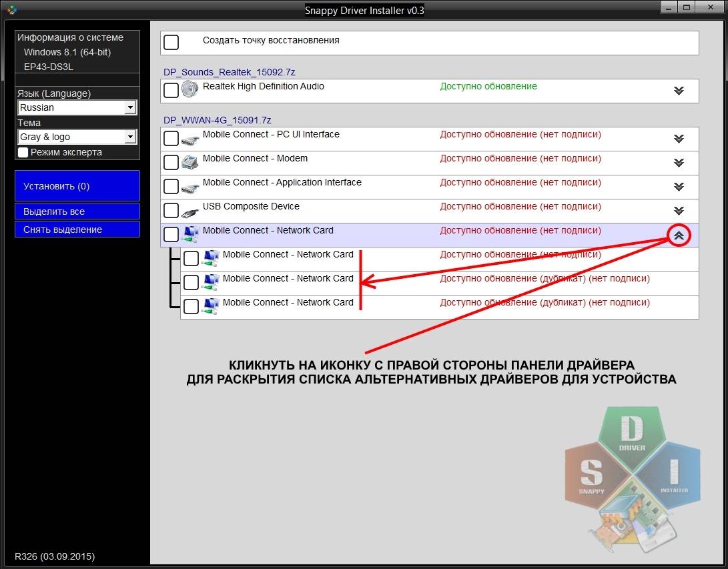This screenshot has width=728, height=569.
Task: Click the DP_Sounds_Realtek_15092.7z pack label
Action: point(230,72)
